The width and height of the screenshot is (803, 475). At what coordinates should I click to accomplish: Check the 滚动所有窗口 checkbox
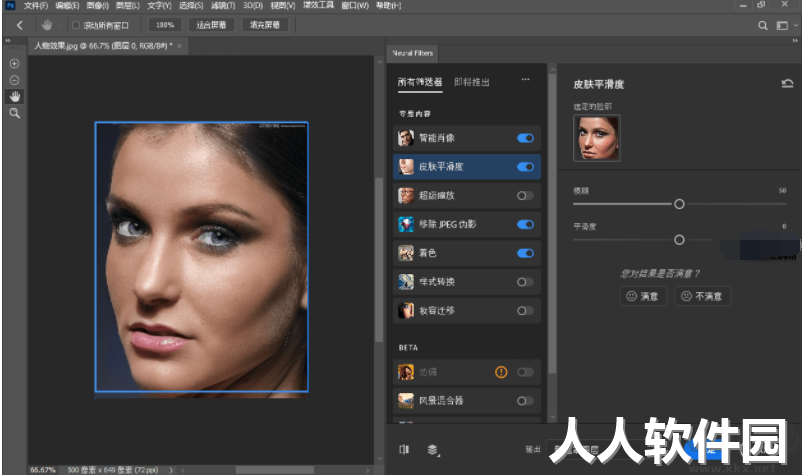click(x=76, y=25)
